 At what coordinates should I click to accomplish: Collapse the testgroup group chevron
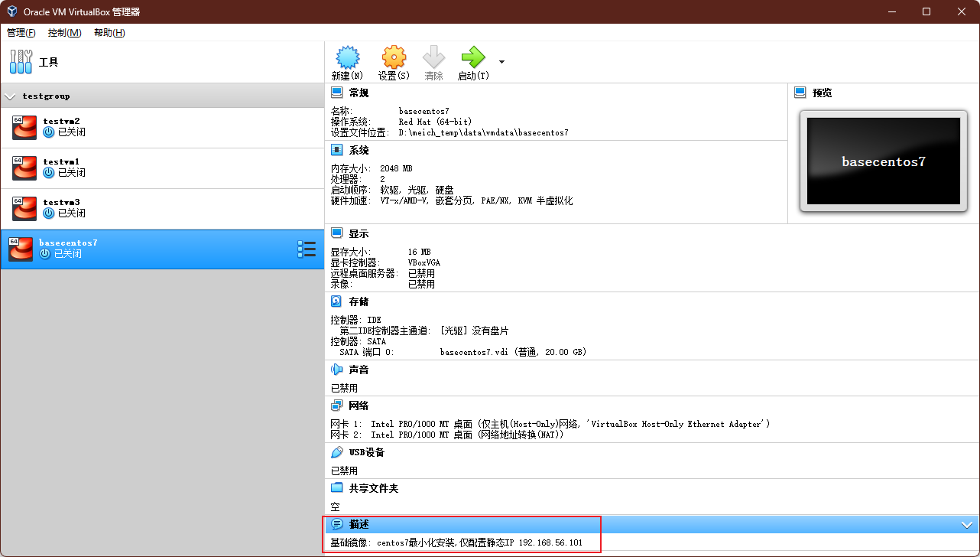pos(10,96)
